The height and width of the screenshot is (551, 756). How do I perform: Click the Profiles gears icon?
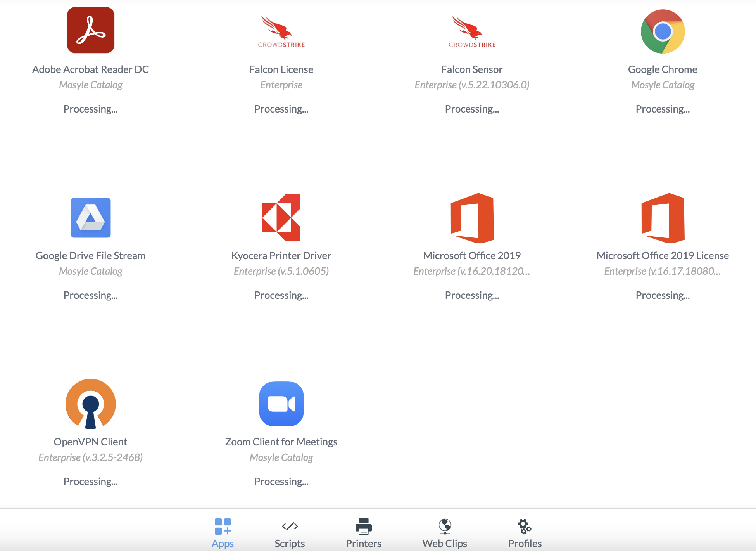(525, 527)
